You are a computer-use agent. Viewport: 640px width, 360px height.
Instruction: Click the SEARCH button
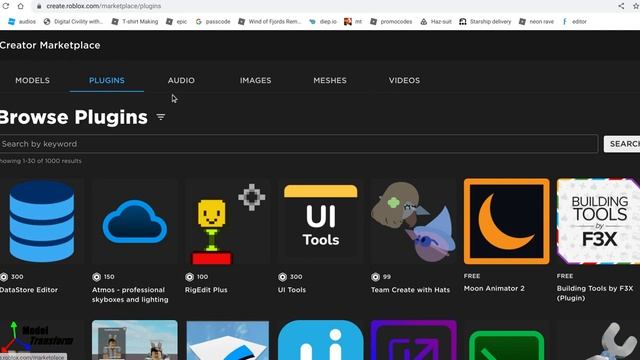pos(622,144)
